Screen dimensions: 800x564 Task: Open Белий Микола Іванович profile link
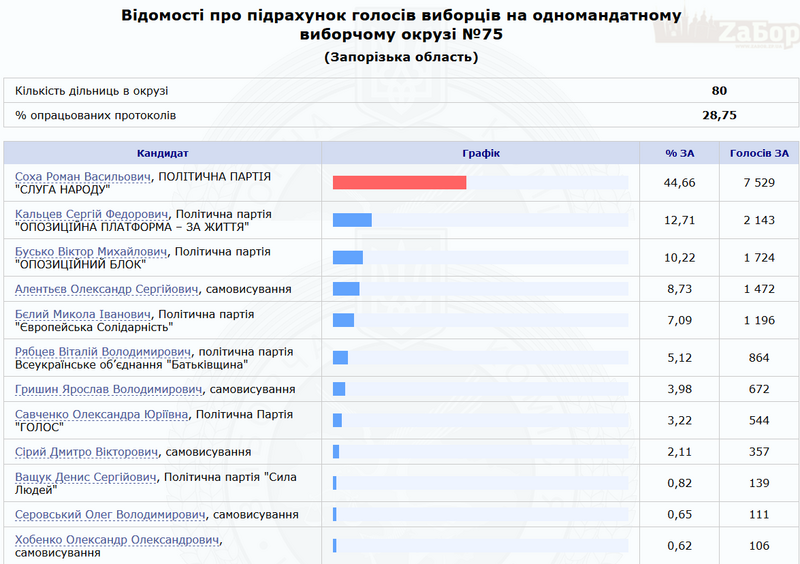83,314
